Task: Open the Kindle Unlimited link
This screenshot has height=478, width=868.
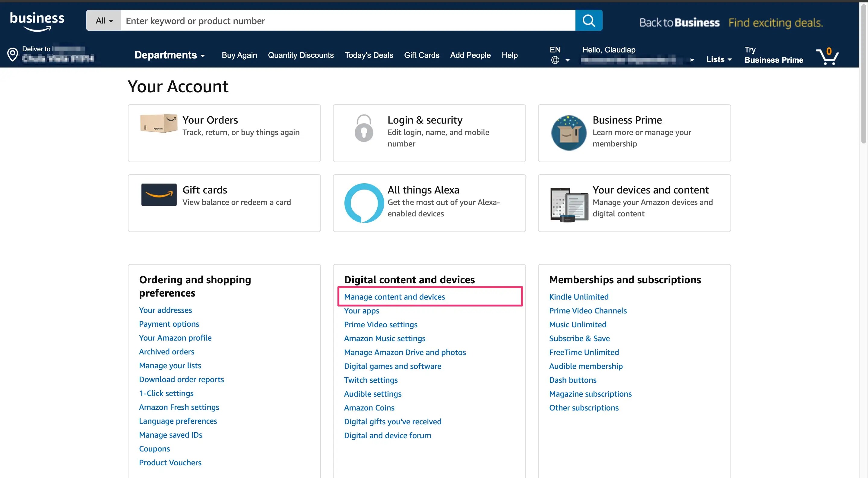Action: pyautogui.click(x=578, y=297)
